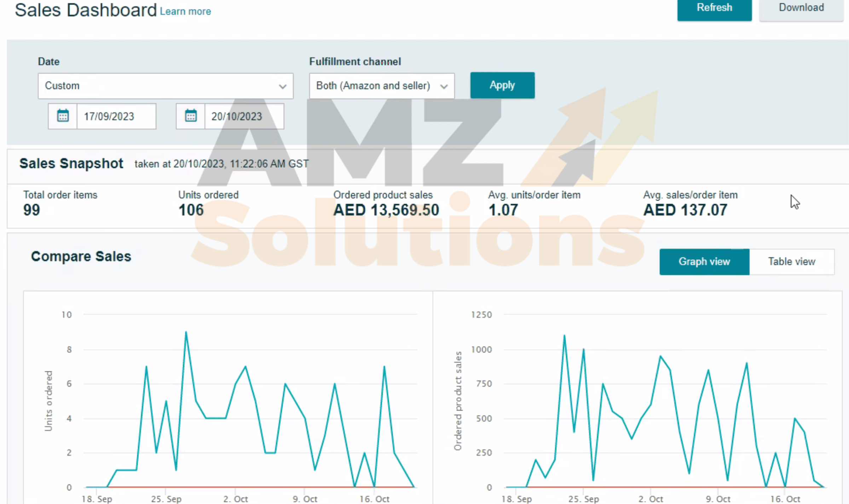Open the end date calendar icon
The image size is (849, 504).
click(191, 116)
